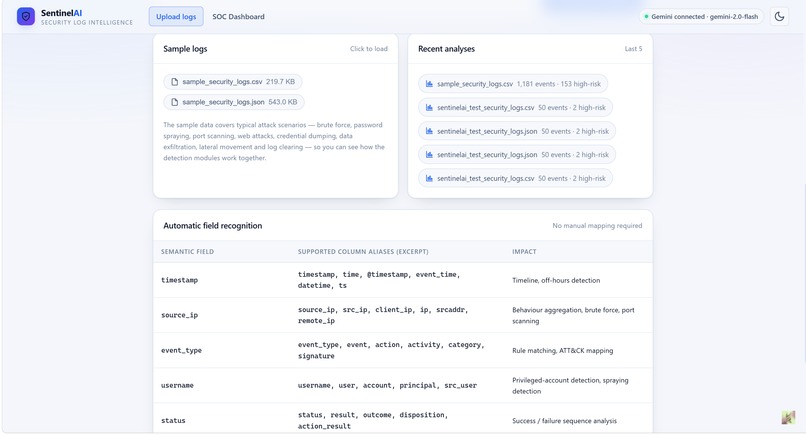Select the timestamp semantic field cell
This screenshot has height=435, width=806.
click(179, 280)
